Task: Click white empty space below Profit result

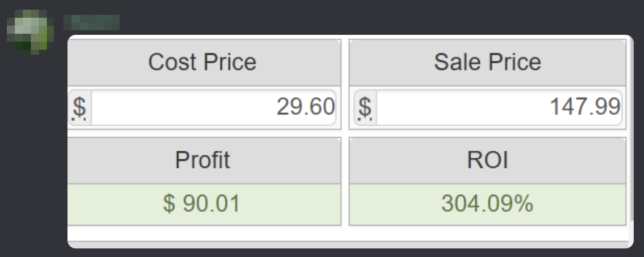Action: pos(202,234)
